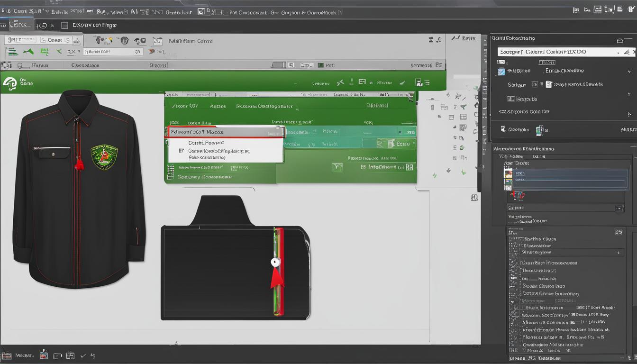Image resolution: width=637 pixels, height=364 pixels.
Task: Select the Conte Font entry in the context menu
Action: click(x=206, y=142)
